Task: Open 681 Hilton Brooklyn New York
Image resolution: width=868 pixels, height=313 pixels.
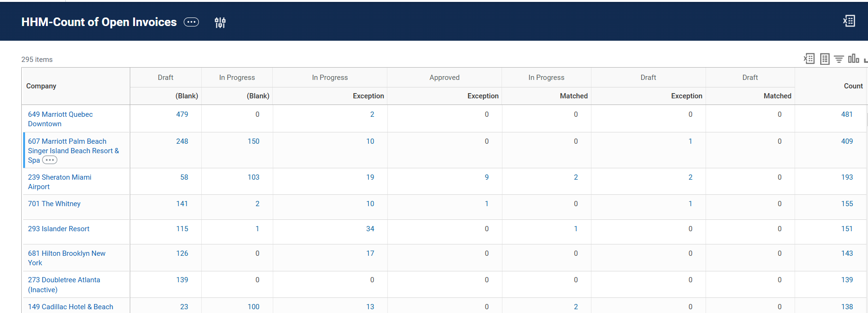Action: 67,258
